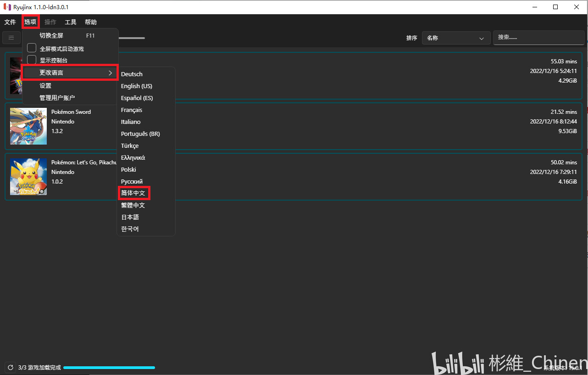588x375 pixels.
Task: Click last played 2022/12/16 5:24:11
Action: pos(554,71)
